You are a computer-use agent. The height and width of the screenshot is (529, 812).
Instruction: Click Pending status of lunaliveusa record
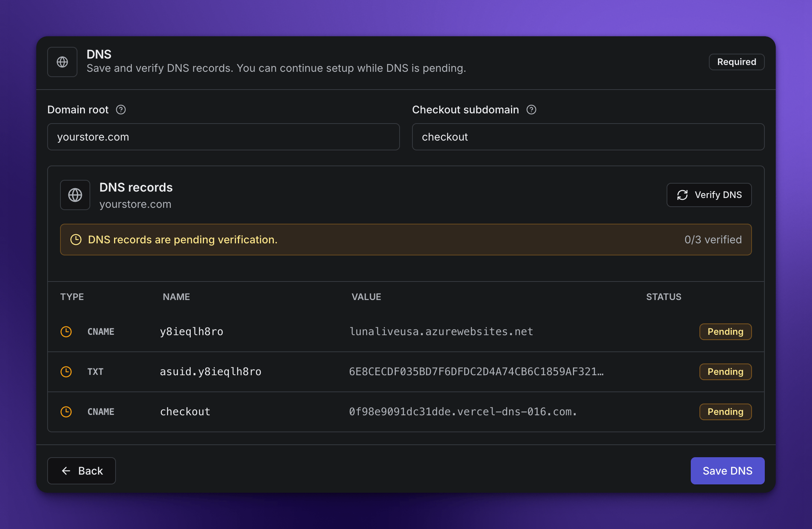725,332
